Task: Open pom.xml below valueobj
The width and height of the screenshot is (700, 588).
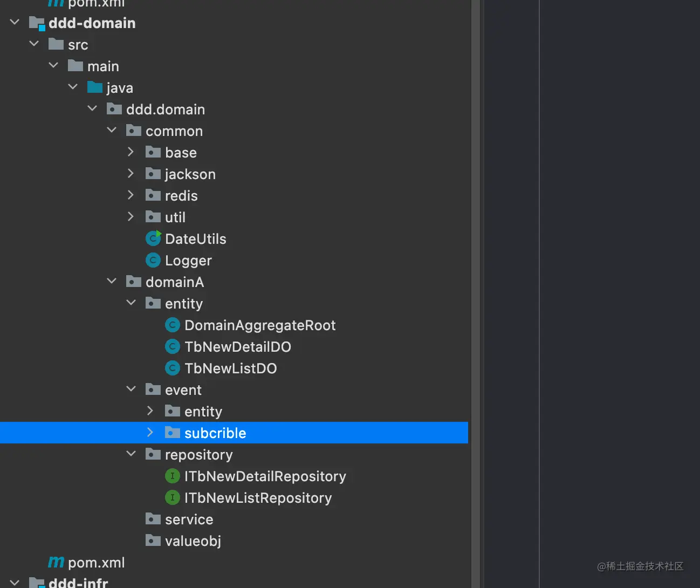Action: 97,563
